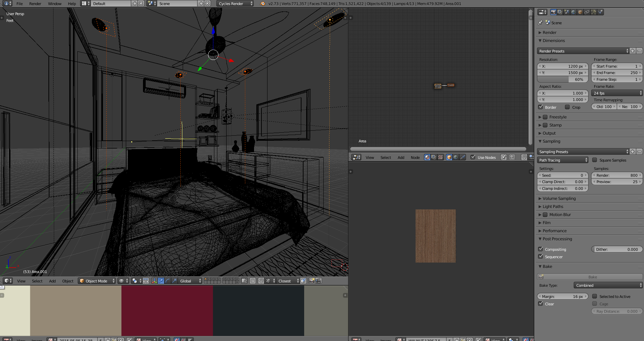Click the Bake button

click(x=590, y=277)
